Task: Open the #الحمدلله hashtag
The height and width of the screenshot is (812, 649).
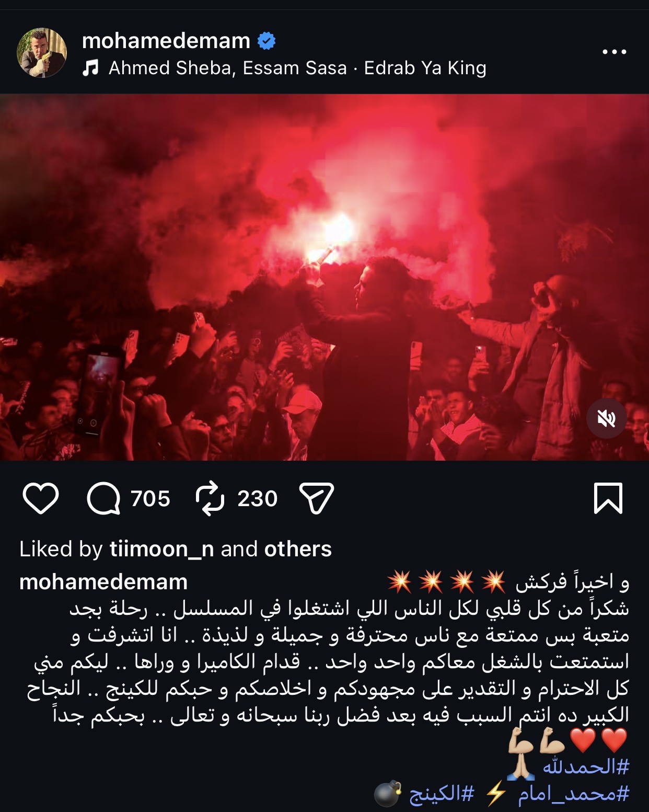Action: coord(586,767)
